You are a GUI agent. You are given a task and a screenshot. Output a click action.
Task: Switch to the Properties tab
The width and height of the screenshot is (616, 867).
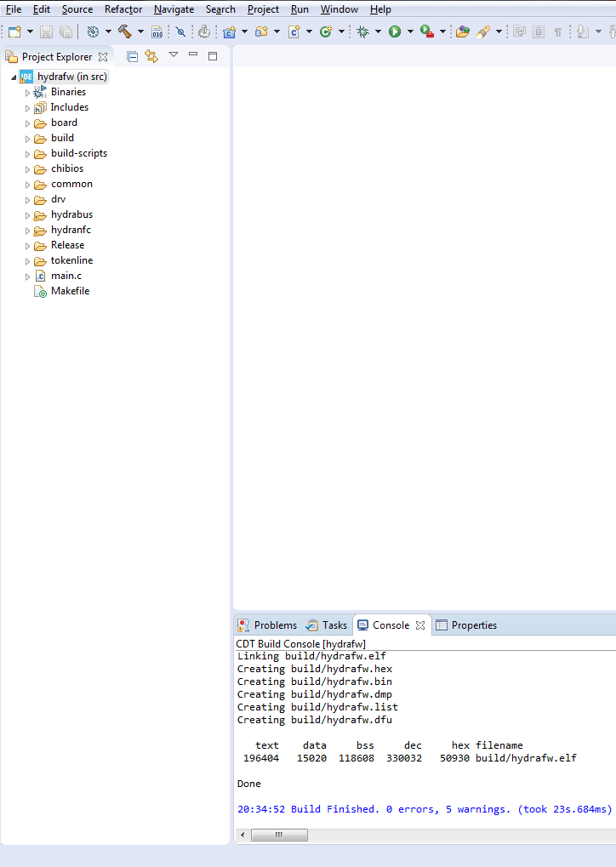467,625
